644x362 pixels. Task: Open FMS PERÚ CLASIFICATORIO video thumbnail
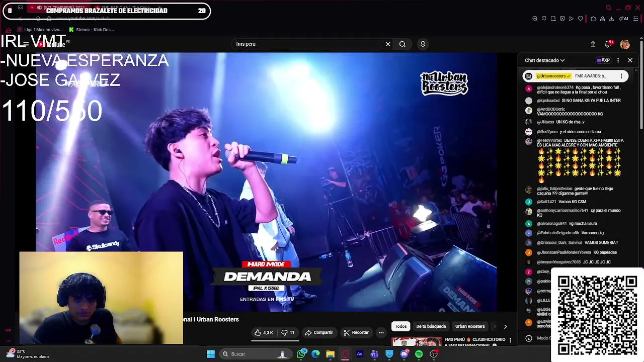point(417,342)
